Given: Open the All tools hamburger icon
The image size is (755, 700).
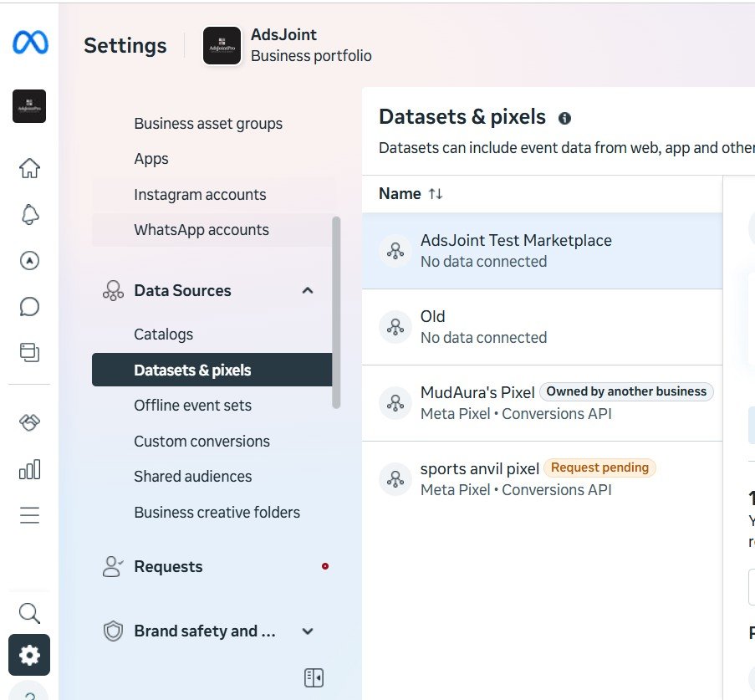Looking at the screenshot, I should pos(29,515).
